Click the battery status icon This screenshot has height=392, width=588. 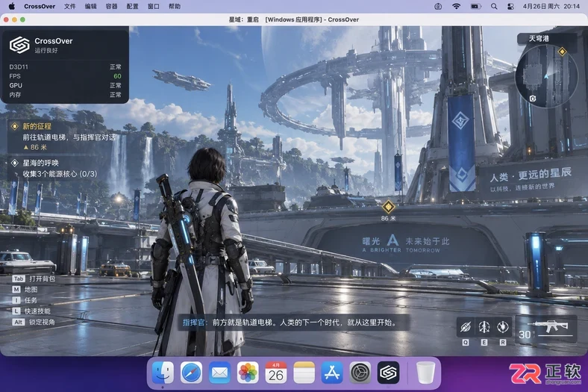coord(475,7)
